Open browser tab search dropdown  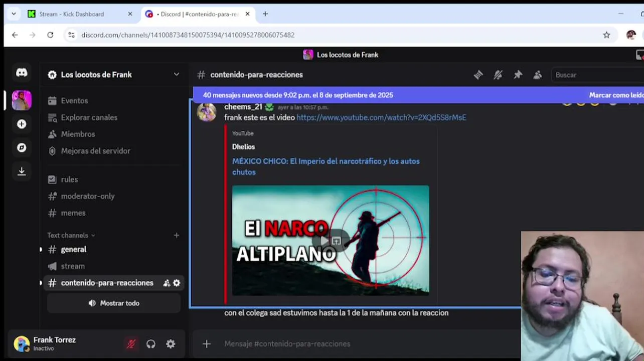coord(14,14)
